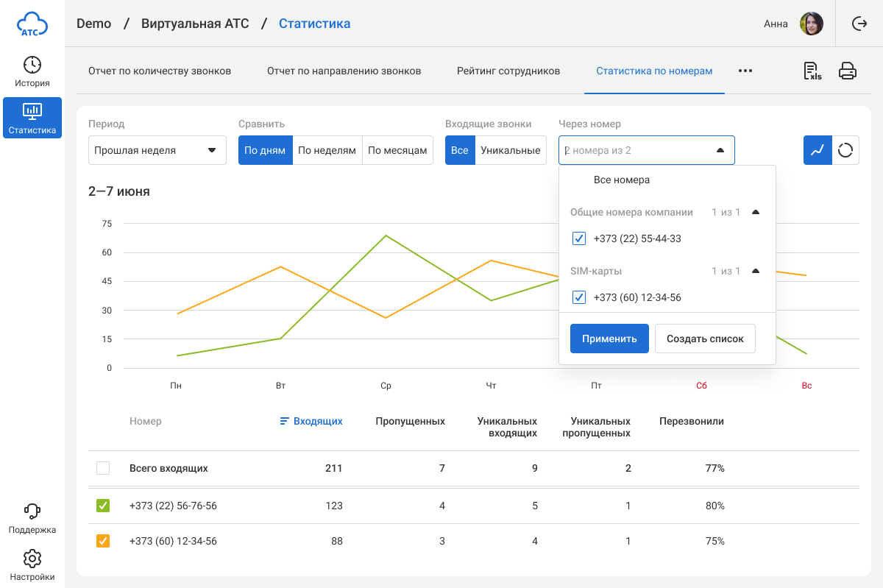Collapse the 'SIM-карты' group
883x588 pixels.
pyautogui.click(x=755, y=271)
